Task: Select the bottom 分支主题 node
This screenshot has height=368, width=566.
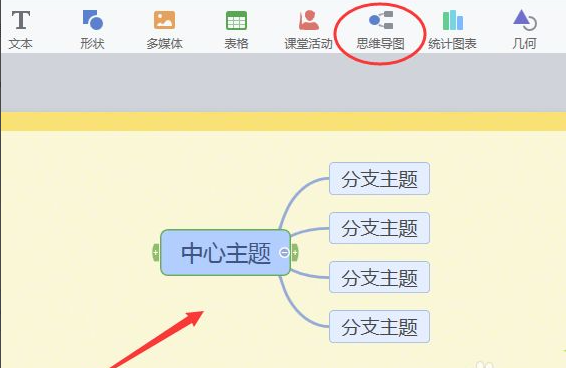Action: click(x=379, y=326)
